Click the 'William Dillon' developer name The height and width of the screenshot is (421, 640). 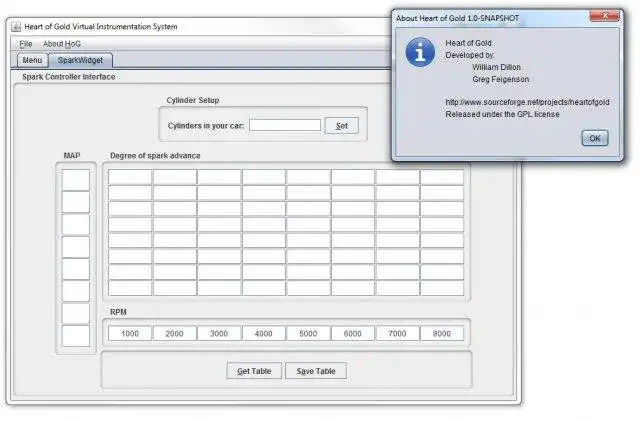[x=496, y=67]
